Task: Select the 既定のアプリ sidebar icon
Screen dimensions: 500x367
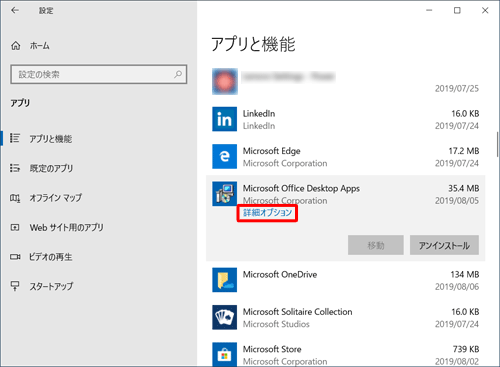Action: (x=15, y=168)
